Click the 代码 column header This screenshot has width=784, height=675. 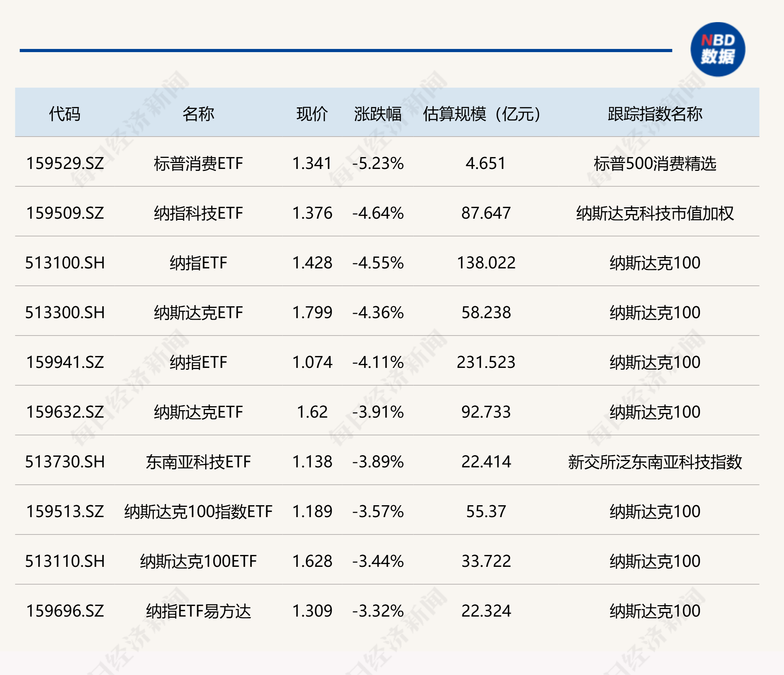point(64,114)
